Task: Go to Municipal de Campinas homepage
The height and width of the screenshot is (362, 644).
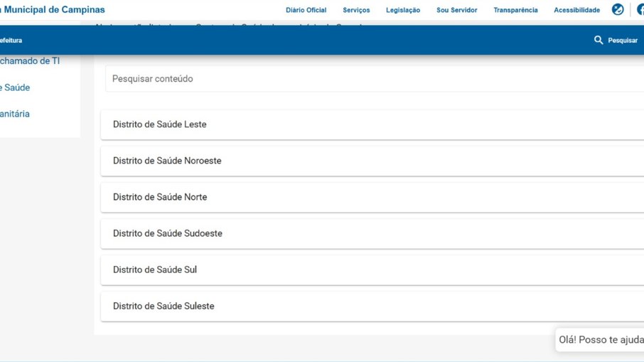Action: pos(52,9)
